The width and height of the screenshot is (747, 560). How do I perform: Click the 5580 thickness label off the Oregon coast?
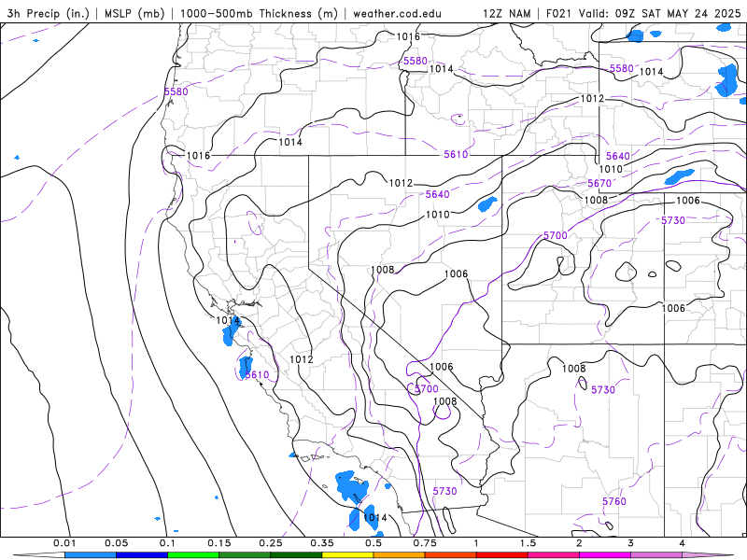176,91
